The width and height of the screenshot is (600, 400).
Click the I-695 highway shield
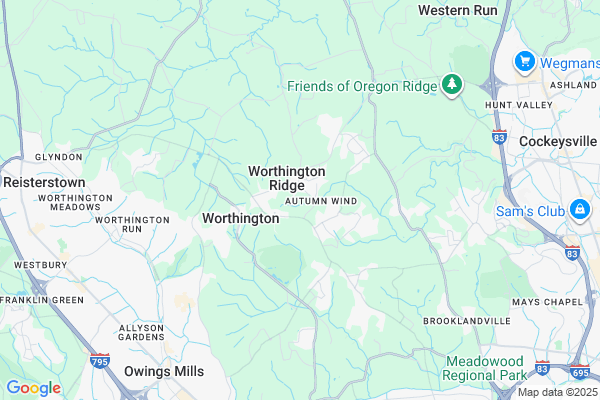[x=580, y=372]
